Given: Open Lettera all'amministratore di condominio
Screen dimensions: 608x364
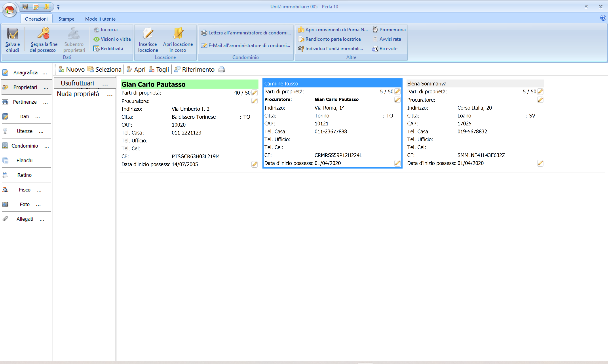Looking at the screenshot, I should pos(246,33).
